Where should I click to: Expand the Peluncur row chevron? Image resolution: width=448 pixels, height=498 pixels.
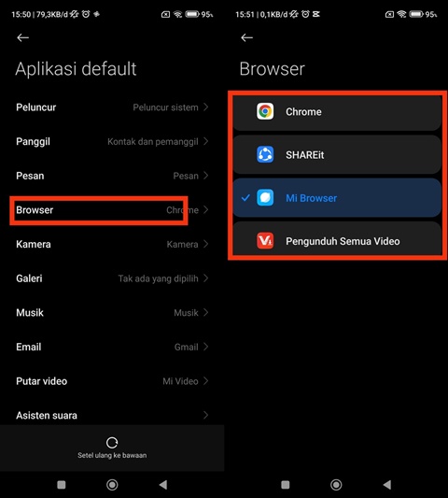[x=206, y=107]
